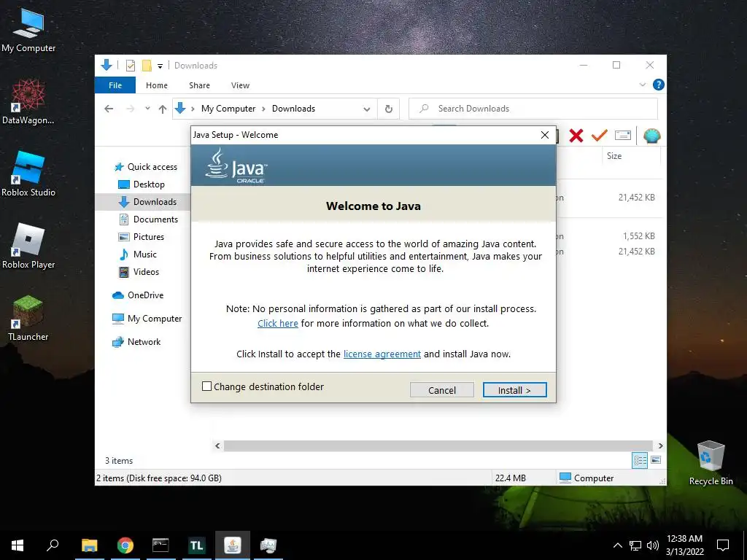Expand the address bar history dropdown
The image size is (747, 560).
click(366, 109)
